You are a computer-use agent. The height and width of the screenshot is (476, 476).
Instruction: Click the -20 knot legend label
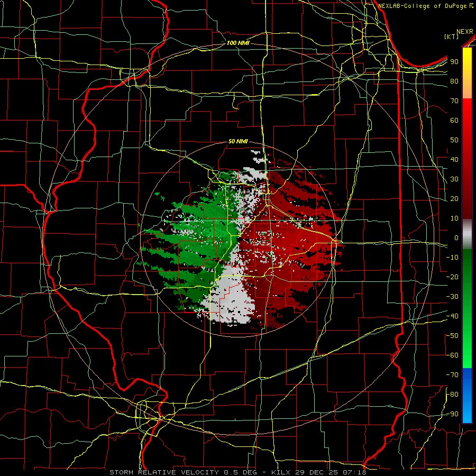pyautogui.click(x=452, y=277)
